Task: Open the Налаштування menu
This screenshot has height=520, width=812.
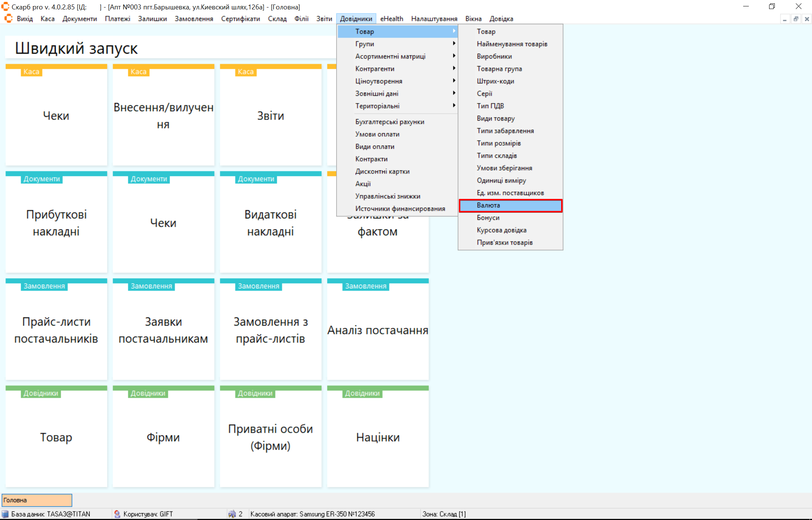Action: pyautogui.click(x=434, y=19)
